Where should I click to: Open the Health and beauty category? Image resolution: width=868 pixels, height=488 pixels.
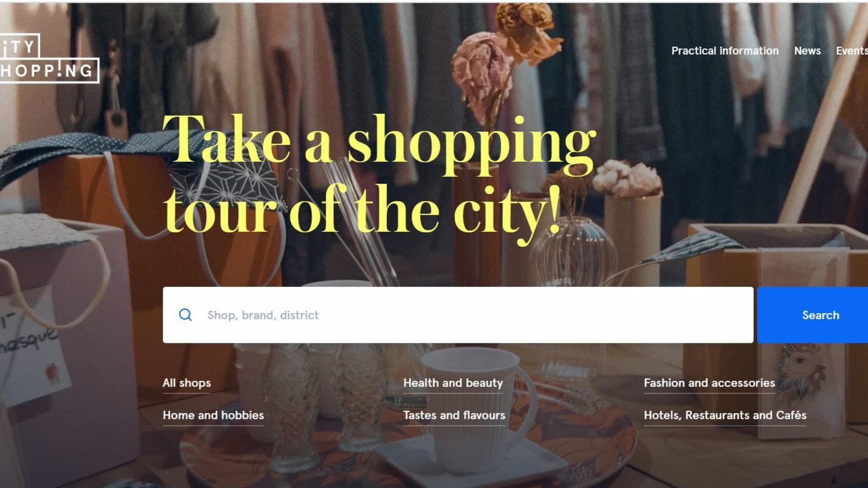[453, 383]
